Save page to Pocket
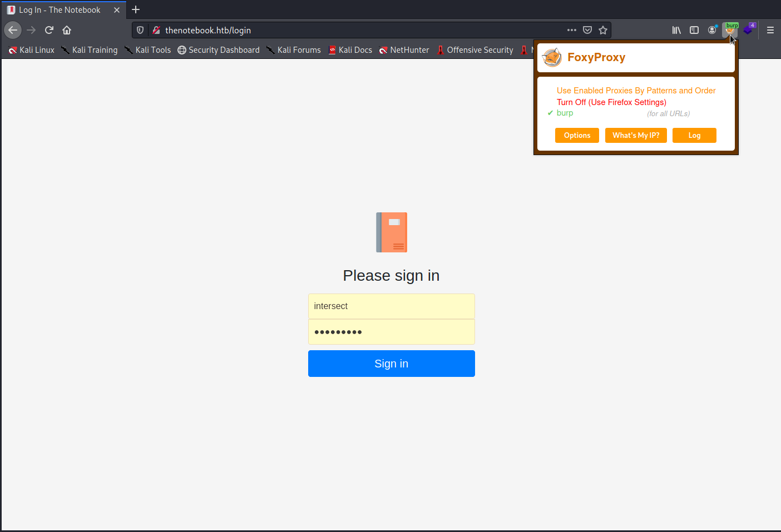This screenshot has height=532, width=781. click(587, 30)
